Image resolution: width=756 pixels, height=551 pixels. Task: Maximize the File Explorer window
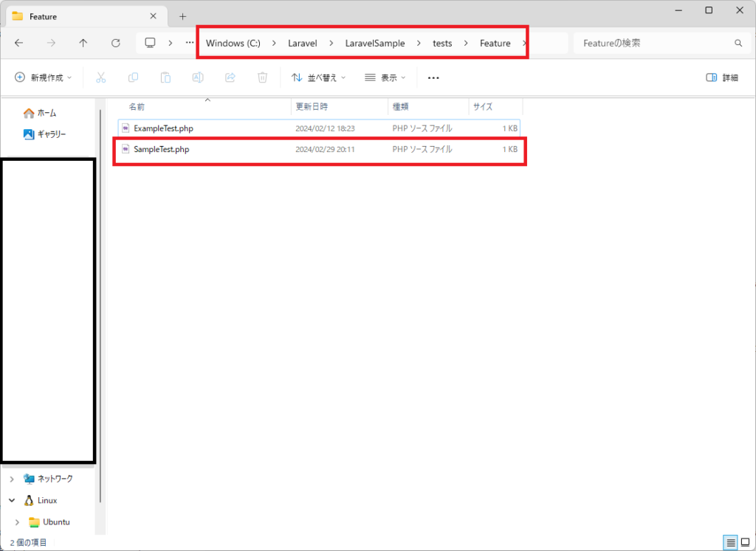(x=709, y=10)
